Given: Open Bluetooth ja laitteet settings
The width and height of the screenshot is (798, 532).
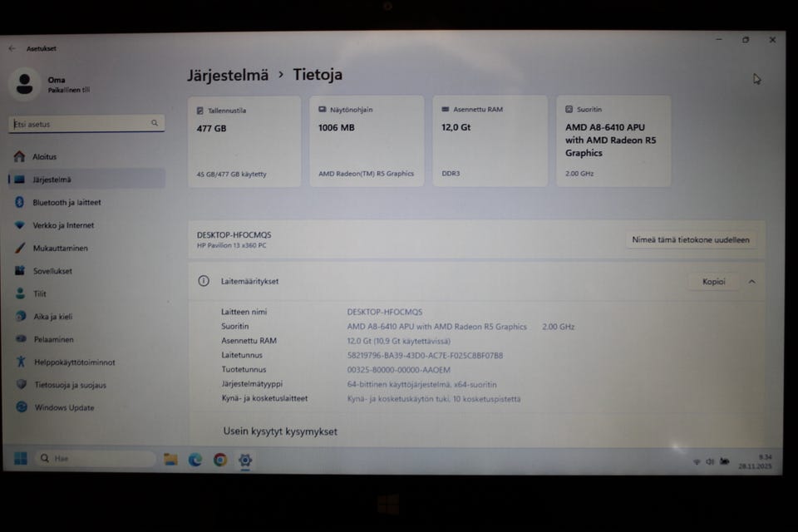Looking at the screenshot, I should point(86,202).
